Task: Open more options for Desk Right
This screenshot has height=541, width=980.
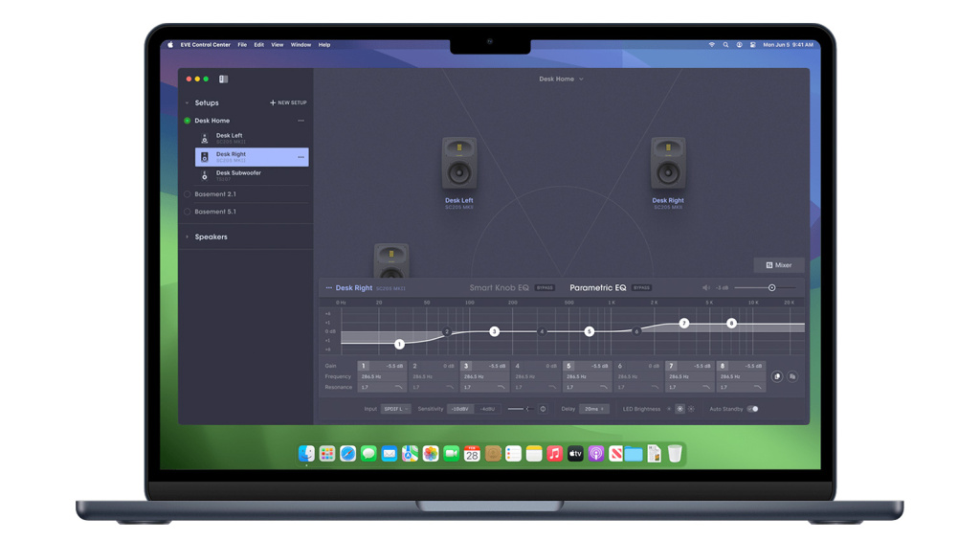Action: click(301, 157)
